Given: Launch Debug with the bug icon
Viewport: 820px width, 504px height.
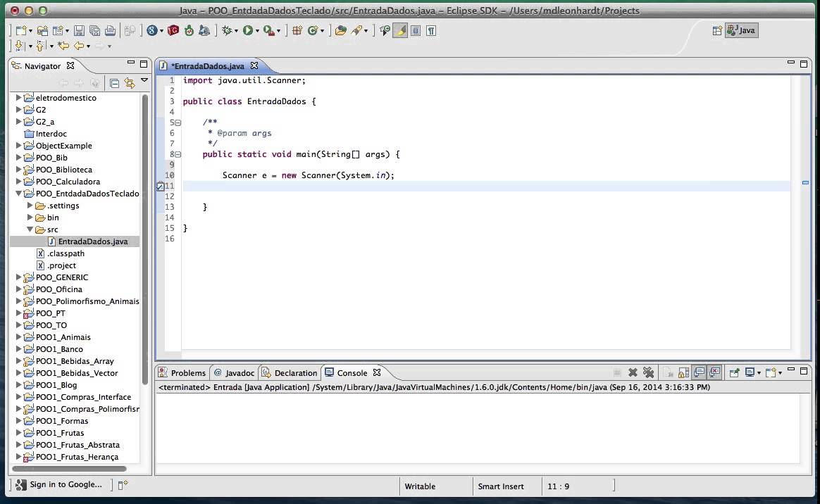Looking at the screenshot, I should (x=226, y=31).
